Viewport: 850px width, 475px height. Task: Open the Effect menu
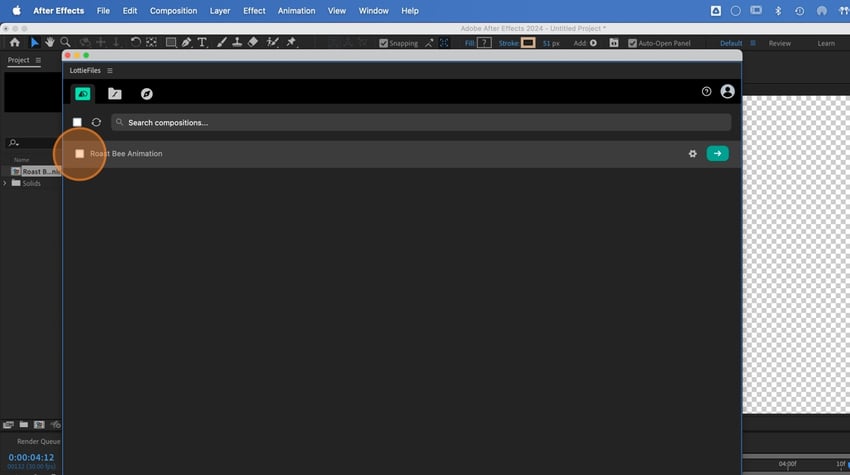[x=254, y=11]
